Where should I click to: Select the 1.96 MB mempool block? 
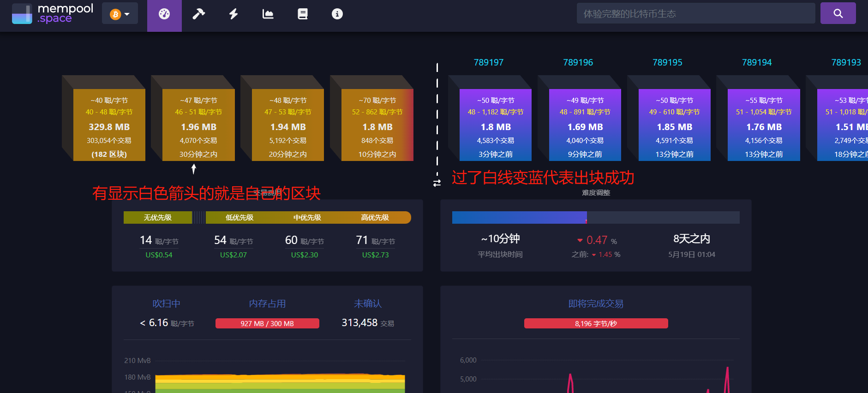click(198, 125)
